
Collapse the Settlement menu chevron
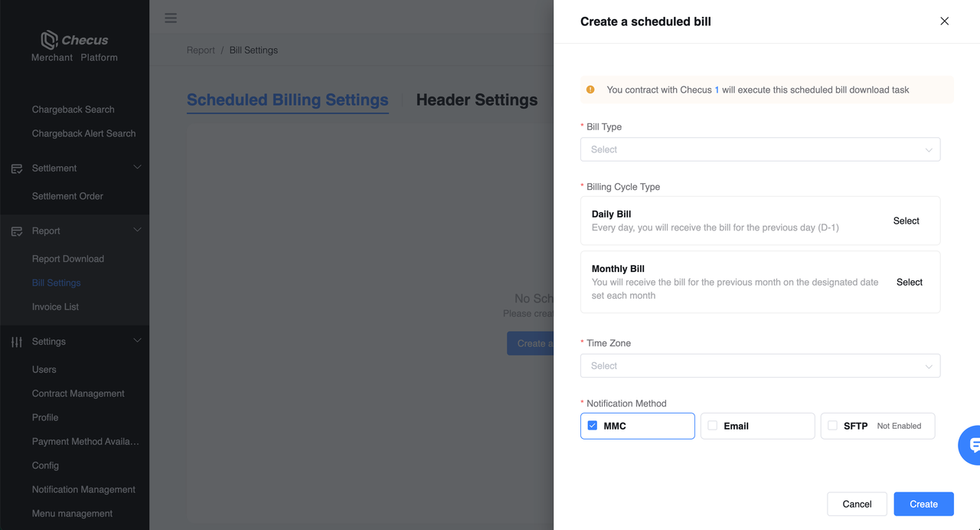(x=138, y=168)
